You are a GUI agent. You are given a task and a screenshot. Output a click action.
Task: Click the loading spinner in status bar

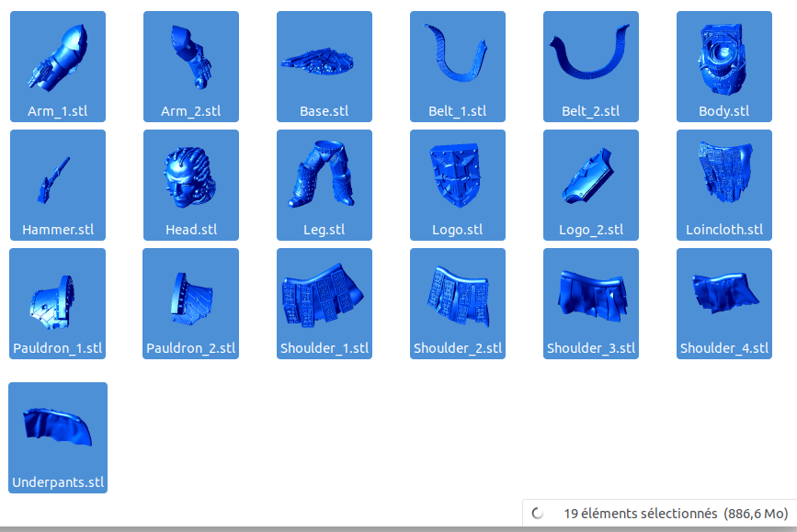click(x=537, y=514)
